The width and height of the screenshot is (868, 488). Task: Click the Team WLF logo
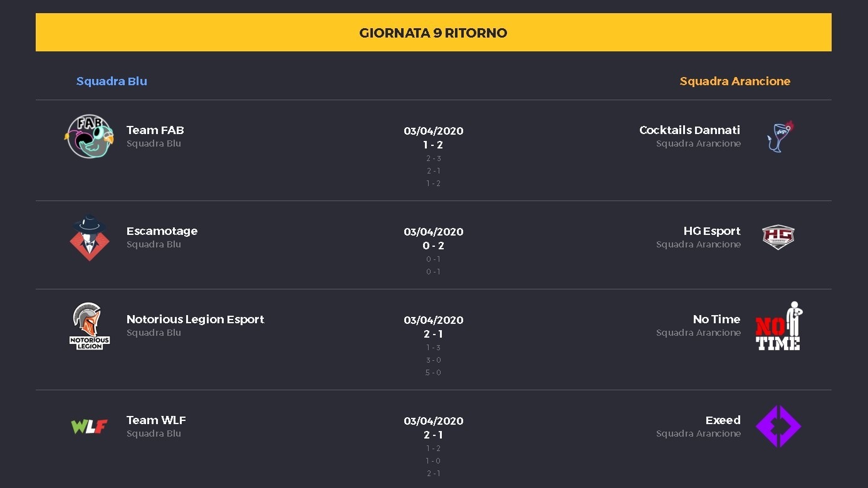pyautogui.click(x=90, y=427)
